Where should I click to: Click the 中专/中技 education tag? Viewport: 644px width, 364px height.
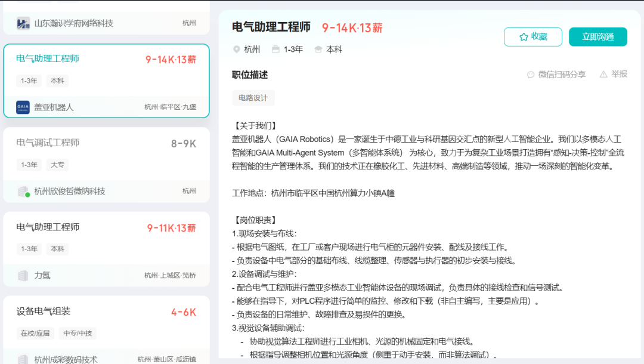click(x=77, y=333)
